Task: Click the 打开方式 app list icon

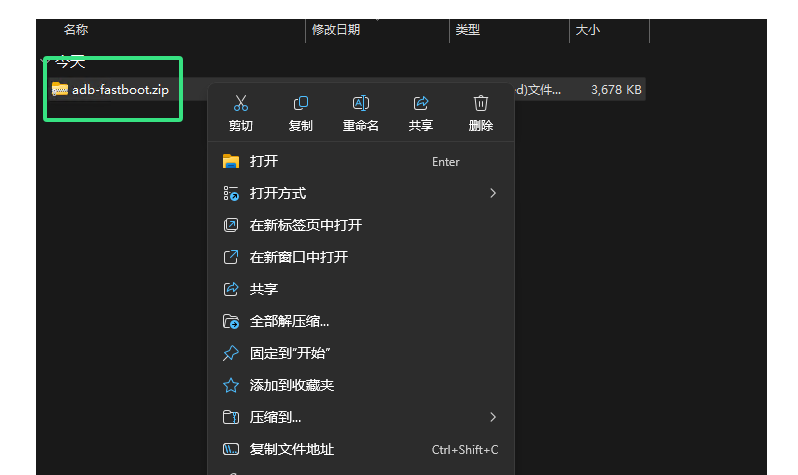Action: (231, 193)
